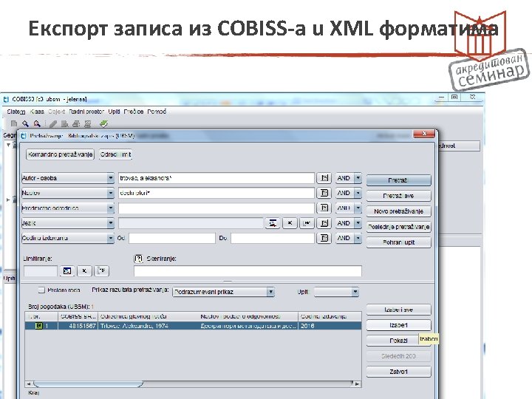Click the pencil edit toolbar icon
532x399 pixels.
tap(53, 124)
